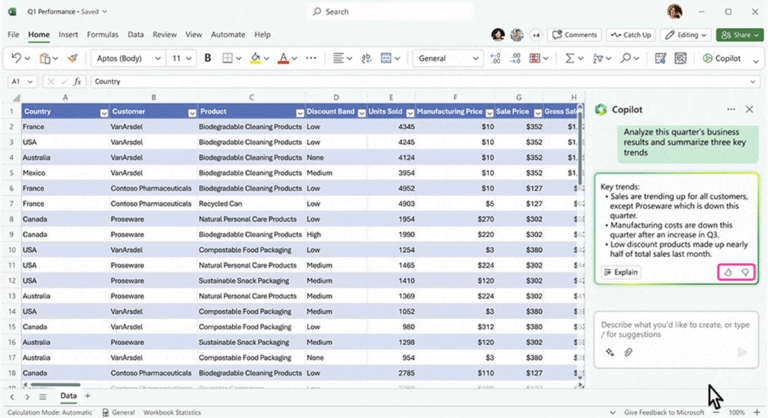Image resolution: width=768 pixels, height=418 pixels.
Task: Click the Copilot message input box
Action: [675, 328]
